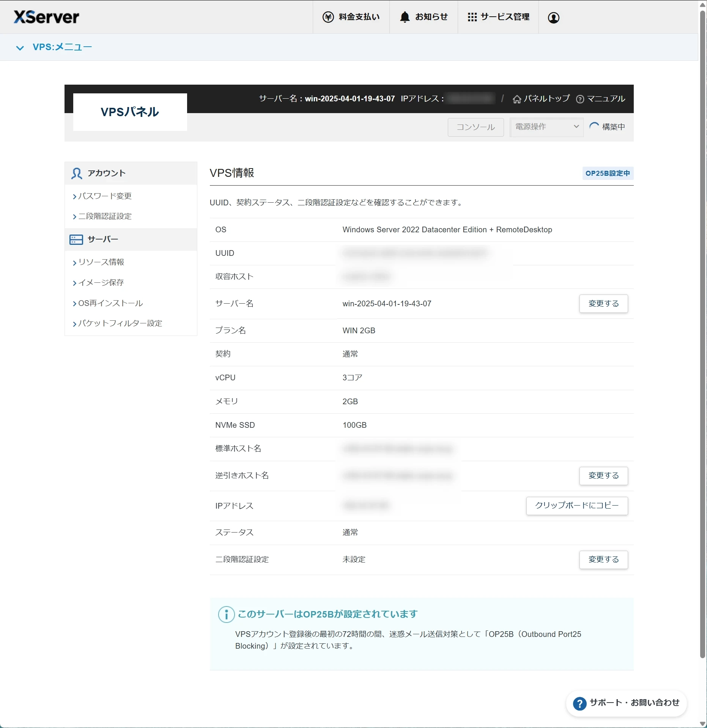Open リソース情報 in sidebar
The width and height of the screenshot is (707, 728).
point(101,262)
